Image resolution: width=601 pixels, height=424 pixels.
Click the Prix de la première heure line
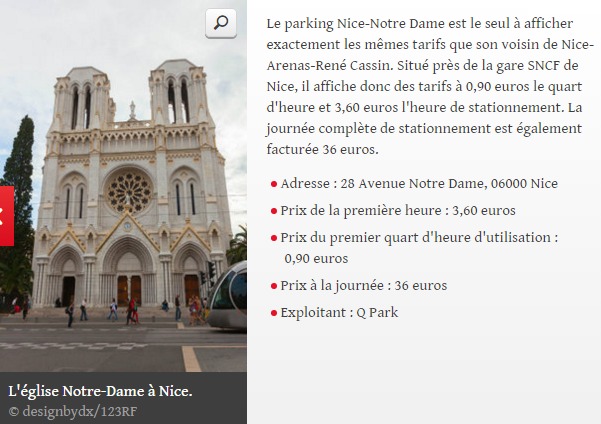tap(398, 210)
